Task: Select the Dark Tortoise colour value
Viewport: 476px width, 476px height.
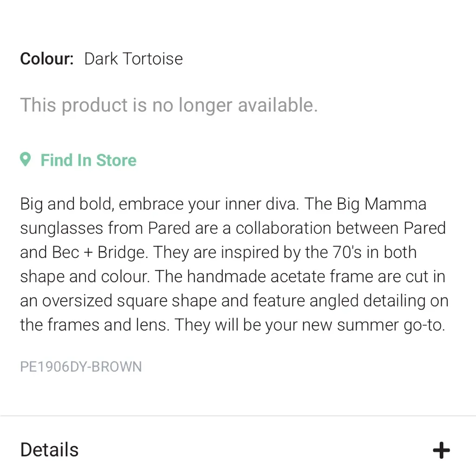Action: [x=133, y=59]
